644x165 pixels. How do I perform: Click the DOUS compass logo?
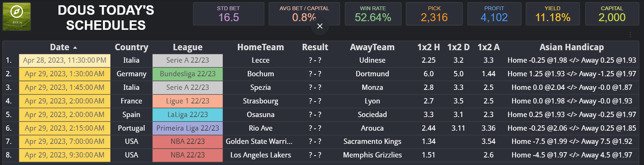pos(17,16)
